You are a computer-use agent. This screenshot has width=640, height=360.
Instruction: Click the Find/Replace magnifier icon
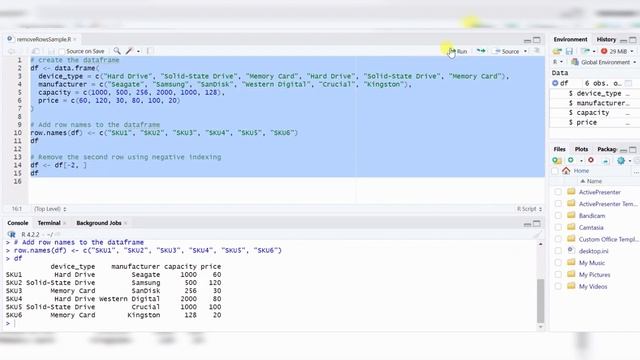tap(117, 51)
